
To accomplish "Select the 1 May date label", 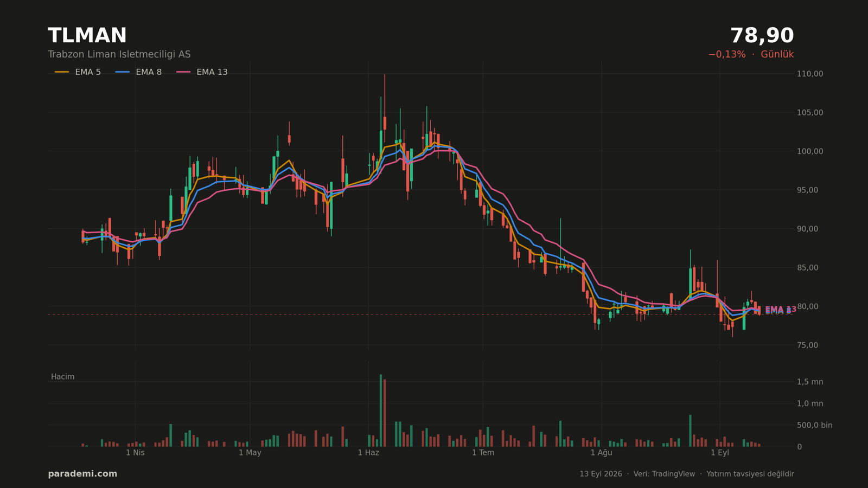I will [250, 453].
